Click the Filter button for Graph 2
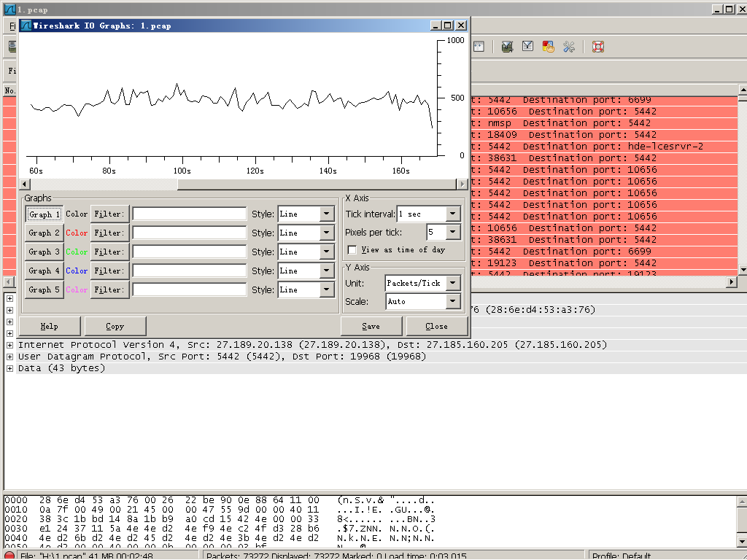Viewport: 747px width, 560px height. pyautogui.click(x=109, y=233)
